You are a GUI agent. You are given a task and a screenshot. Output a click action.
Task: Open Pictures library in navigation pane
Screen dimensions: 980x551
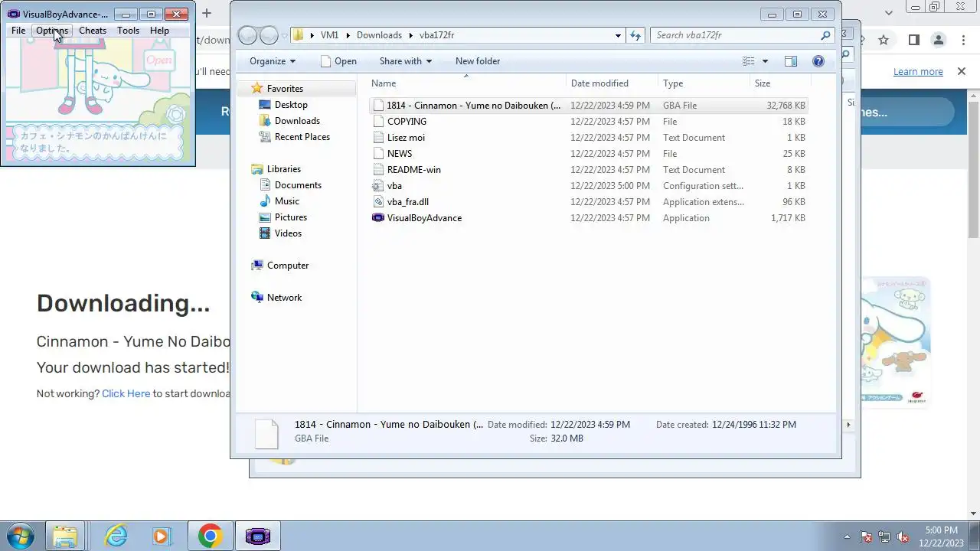tap(290, 217)
